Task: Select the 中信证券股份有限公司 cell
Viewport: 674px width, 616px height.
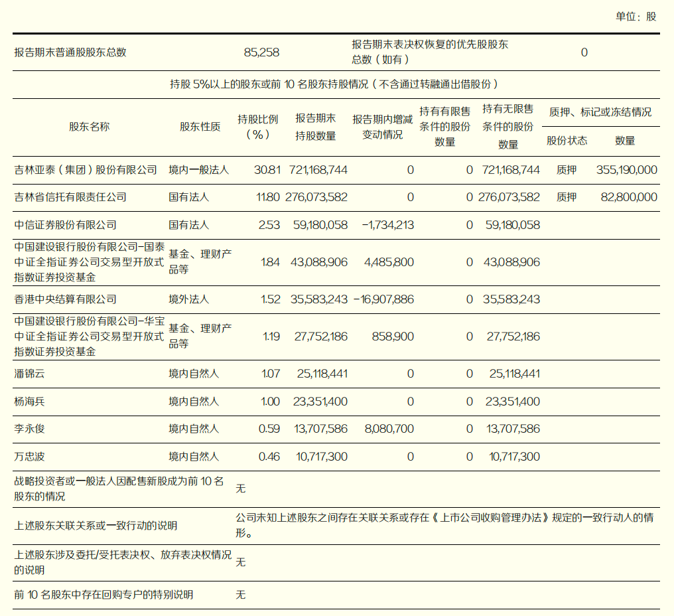Action: [65, 225]
